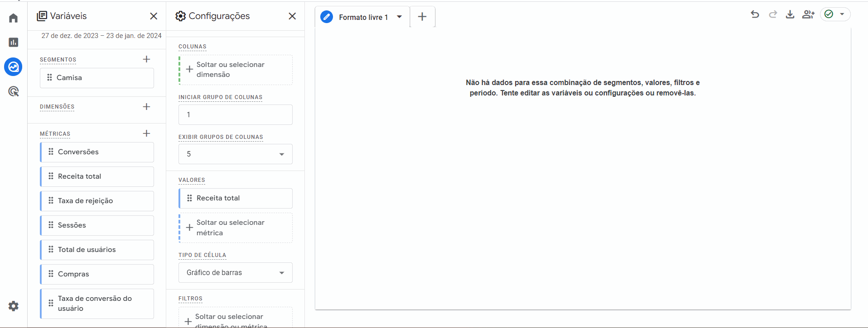
Task: Open the Explore icon in sidebar
Action: click(x=14, y=67)
